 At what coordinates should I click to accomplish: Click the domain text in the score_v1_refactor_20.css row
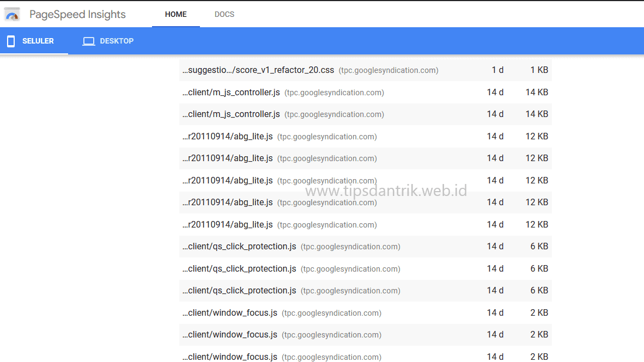tap(388, 71)
